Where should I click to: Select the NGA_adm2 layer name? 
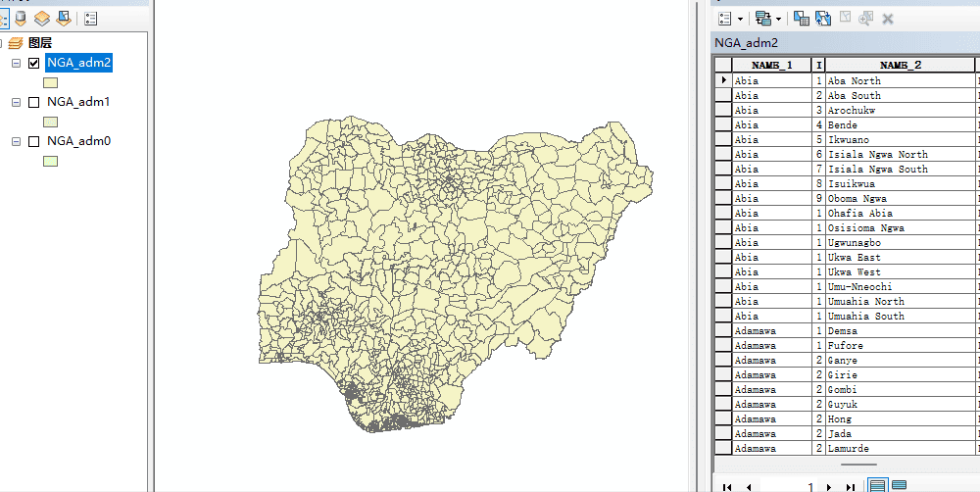(79, 63)
